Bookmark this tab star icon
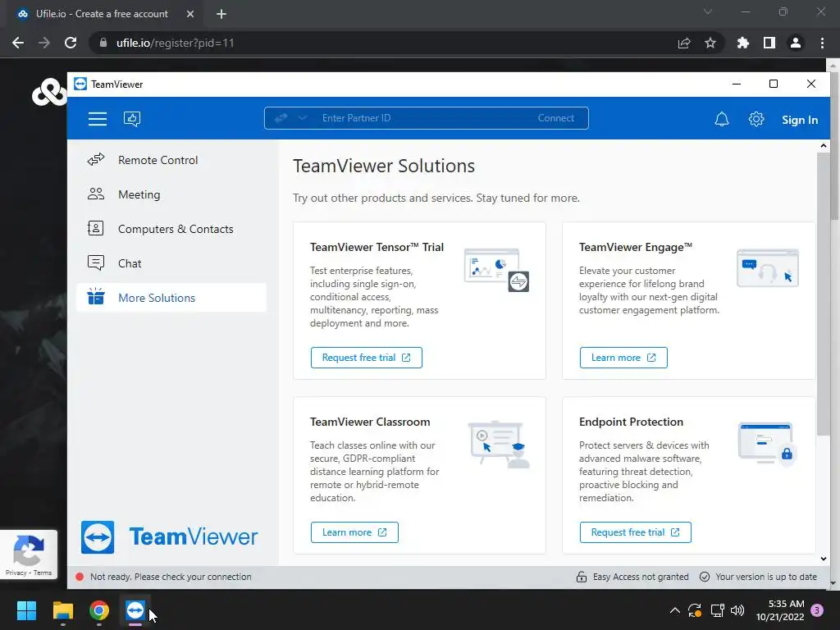Image resolution: width=840 pixels, height=630 pixels. 710,43
